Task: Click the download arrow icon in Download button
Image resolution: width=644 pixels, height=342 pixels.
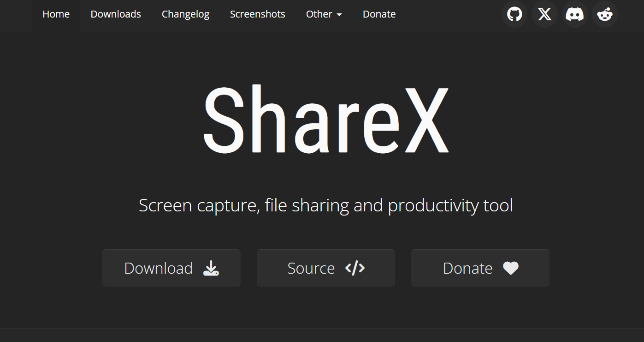Action: pos(211,268)
